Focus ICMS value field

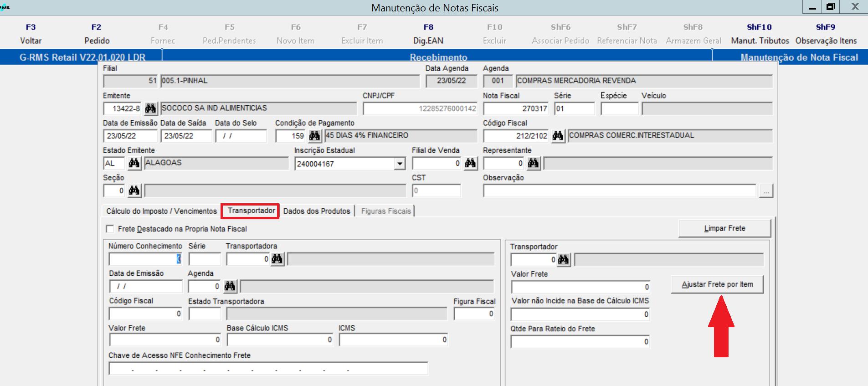(394, 340)
